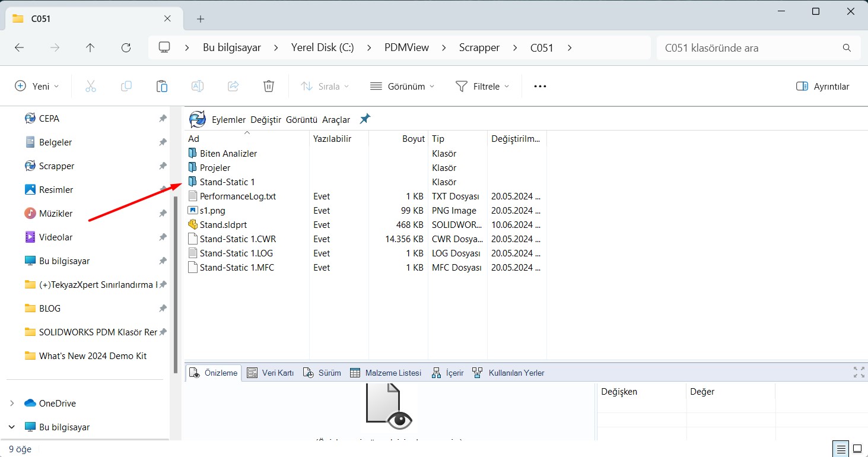Screen dimensions: 868x457
Task: Collapse the Bu bilgisayar tree node
Action: coord(12,427)
